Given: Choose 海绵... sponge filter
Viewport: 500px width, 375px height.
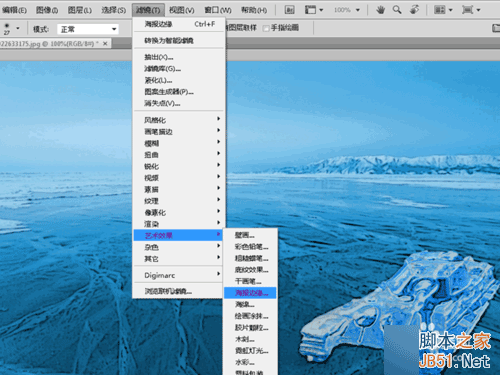Looking at the screenshot, I should 250,304.
